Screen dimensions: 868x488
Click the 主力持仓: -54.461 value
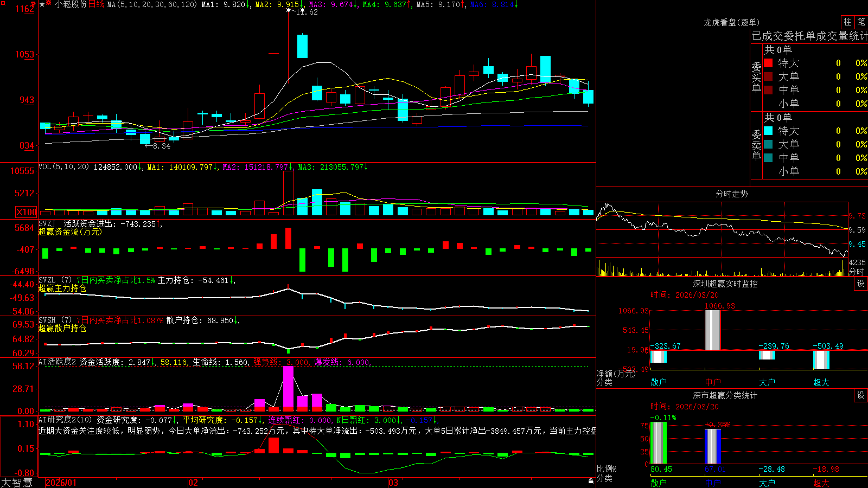point(196,280)
